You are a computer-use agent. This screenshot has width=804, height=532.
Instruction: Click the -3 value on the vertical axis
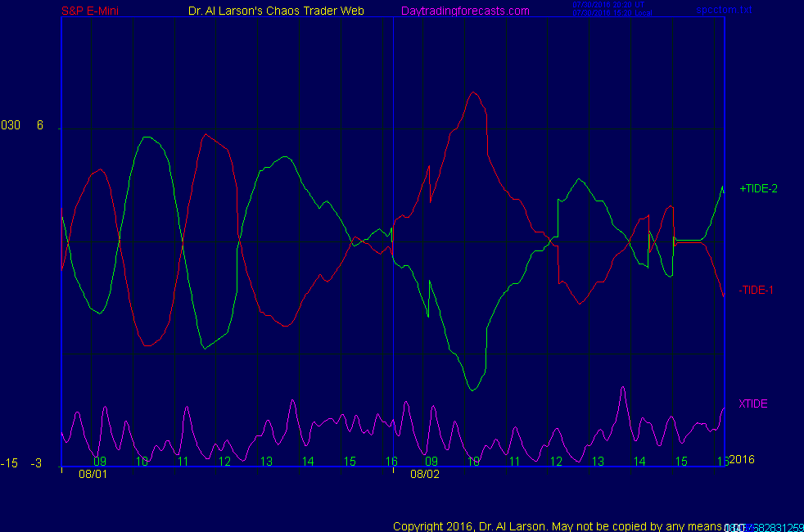pos(36,463)
